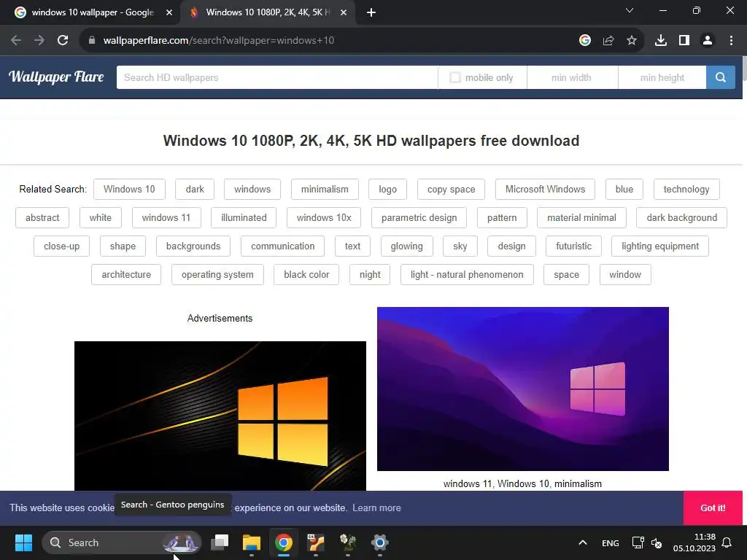Click the Chrome back arrow
Screen dimensions: 747x560
(16, 41)
